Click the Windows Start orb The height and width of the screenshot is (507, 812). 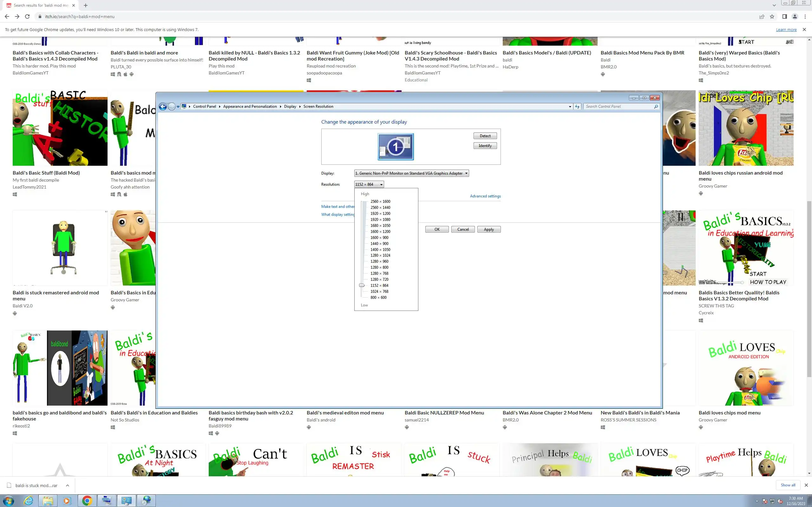pos(8,501)
